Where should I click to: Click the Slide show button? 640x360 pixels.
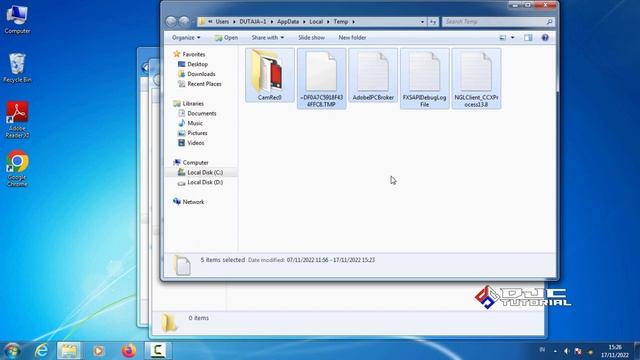[x=311, y=38]
